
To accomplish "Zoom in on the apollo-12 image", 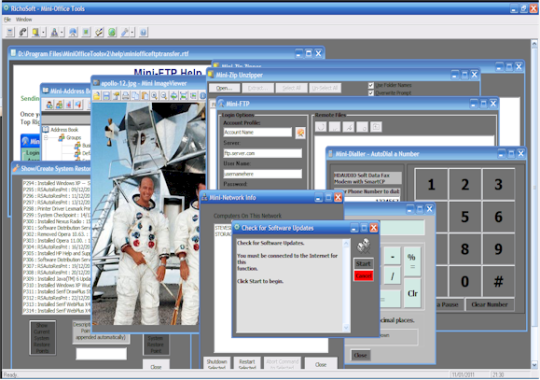I will coord(154,96).
